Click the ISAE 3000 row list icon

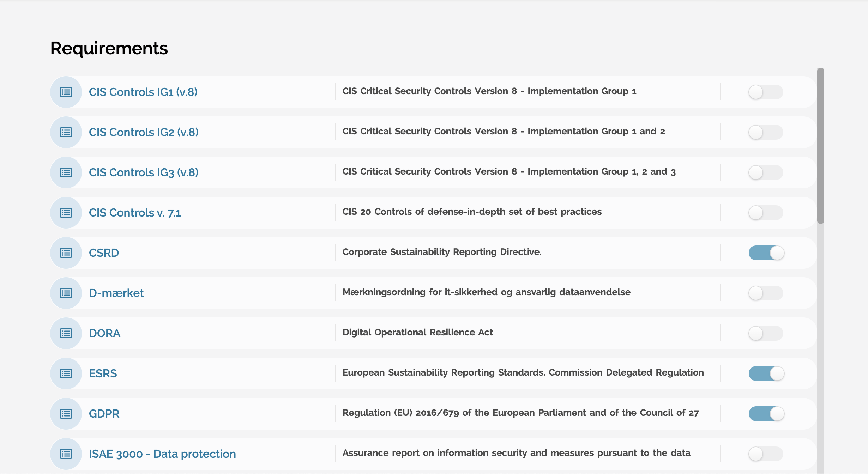click(66, 454)
